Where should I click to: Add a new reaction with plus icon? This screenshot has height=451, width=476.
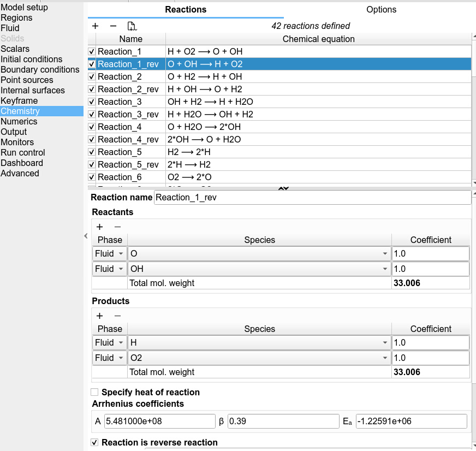tap(96, 26)
